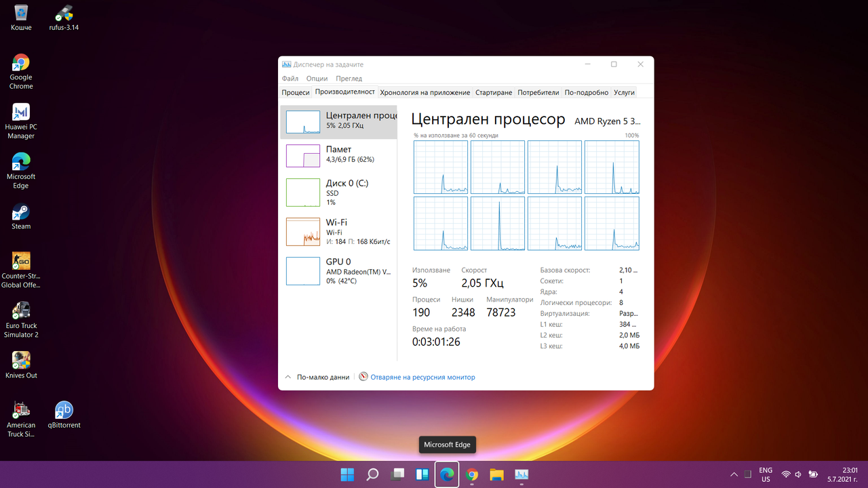Switch to the Производителност tab
868x488 pixels.
(x=345, y=92)
